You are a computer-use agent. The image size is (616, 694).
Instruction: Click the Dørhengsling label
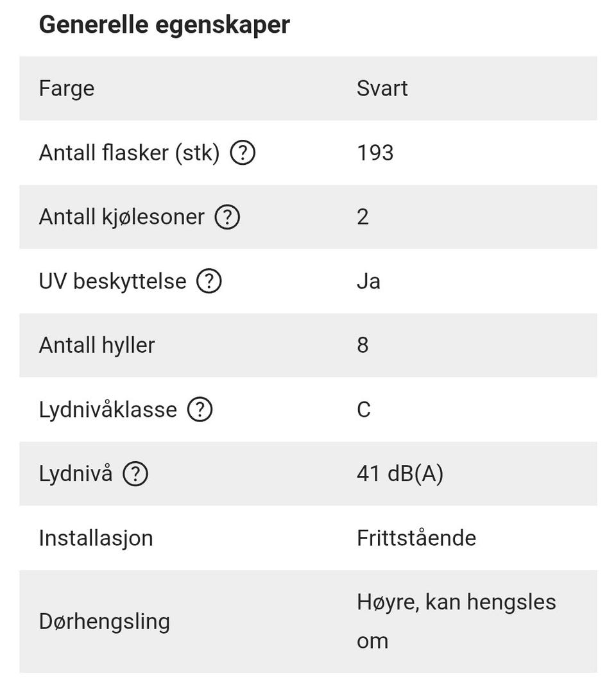[105, 622]
